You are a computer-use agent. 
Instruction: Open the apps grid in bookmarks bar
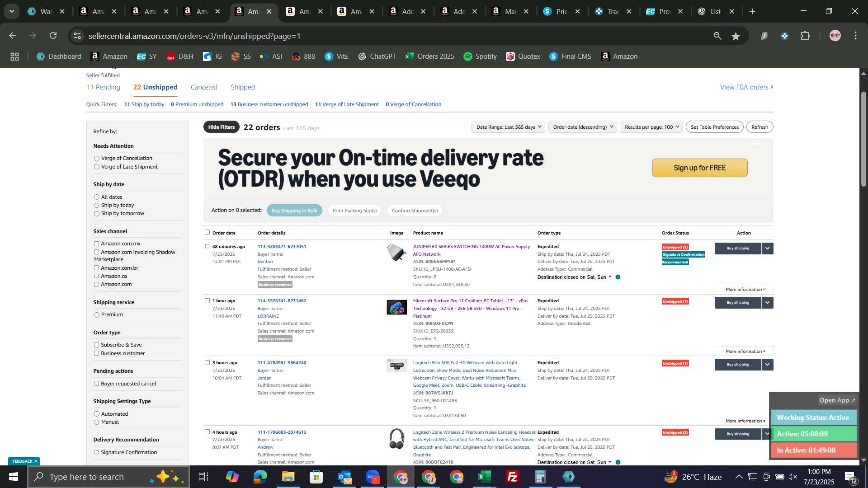pos(14,56)
